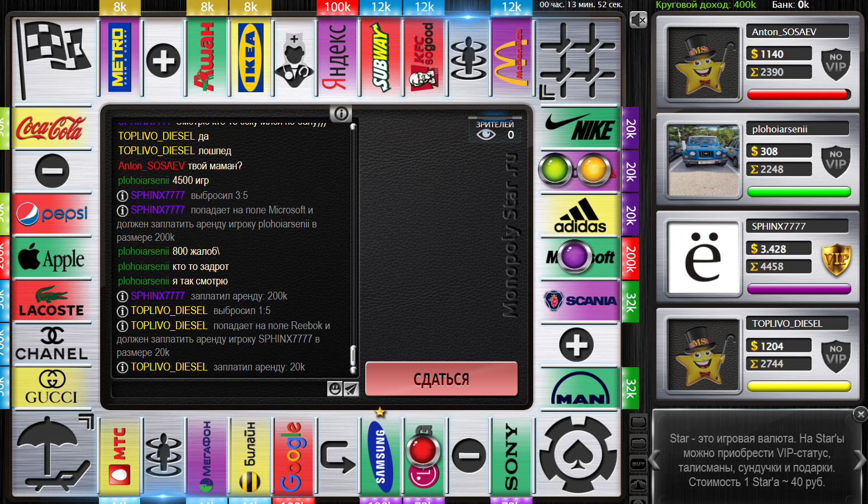Show the previous tip with left arrow
Image resolution: width=868 pixels, height=504 pixels.
pyautogui.click(x=654, y=461)
